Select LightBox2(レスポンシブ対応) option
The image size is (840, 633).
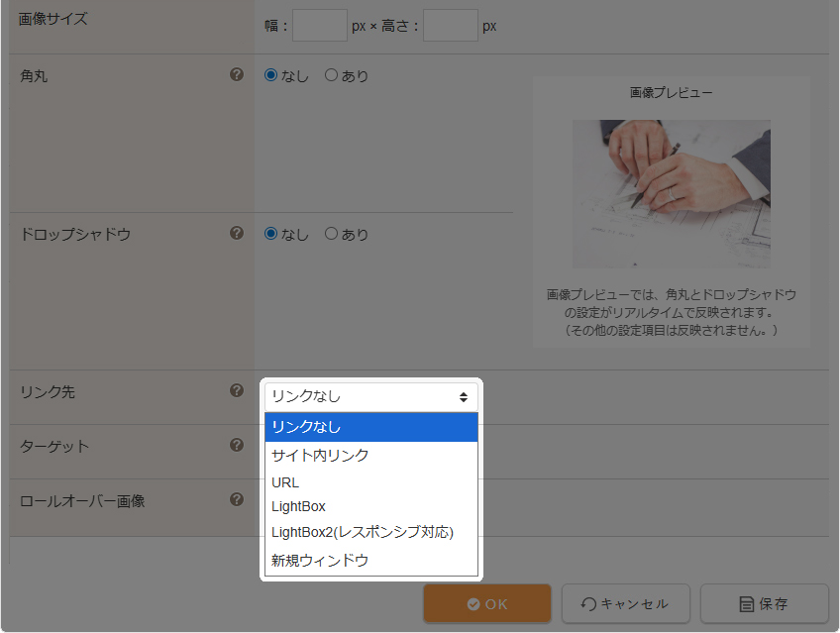click(370, 532)
